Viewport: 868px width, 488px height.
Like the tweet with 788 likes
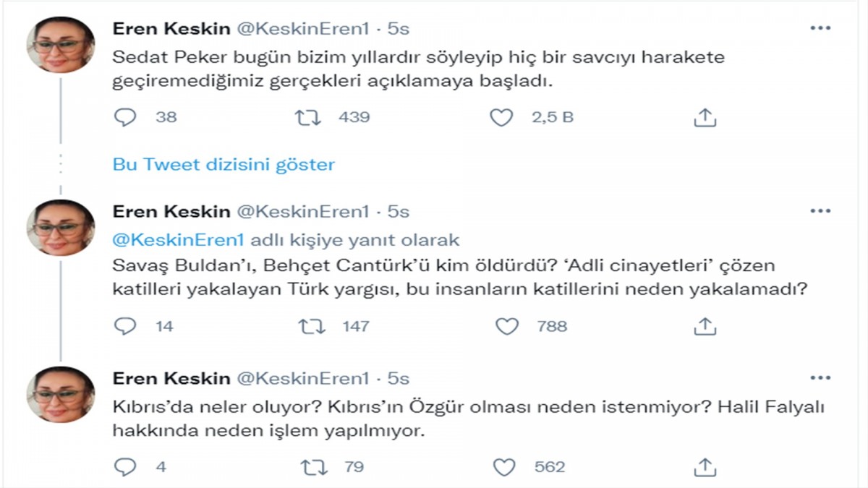506,326
